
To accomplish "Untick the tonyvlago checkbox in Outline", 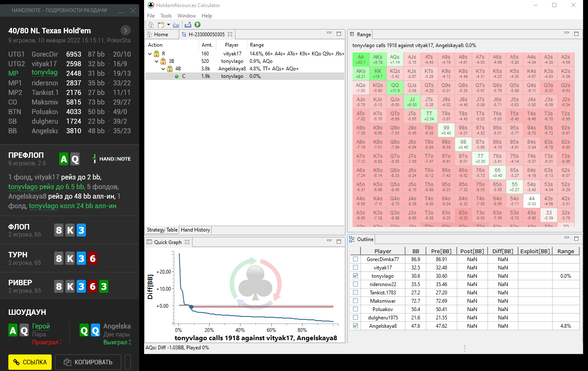I will click(x=355, y=276).
